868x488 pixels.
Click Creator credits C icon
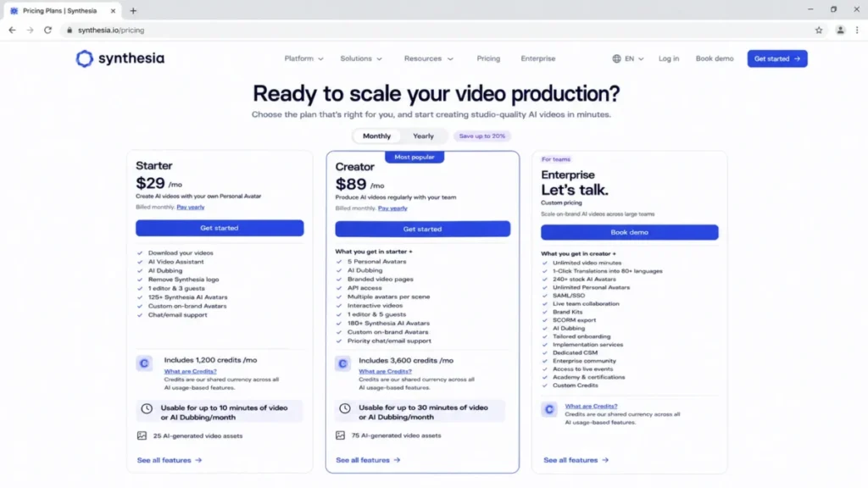pyautogui.click(x=342, y=363)
